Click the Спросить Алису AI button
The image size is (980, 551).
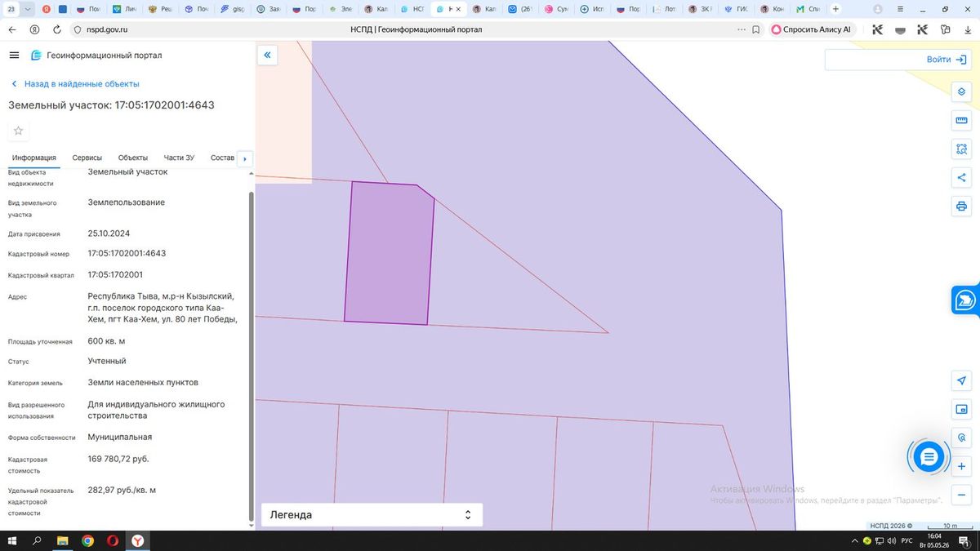tap(813, 29)
